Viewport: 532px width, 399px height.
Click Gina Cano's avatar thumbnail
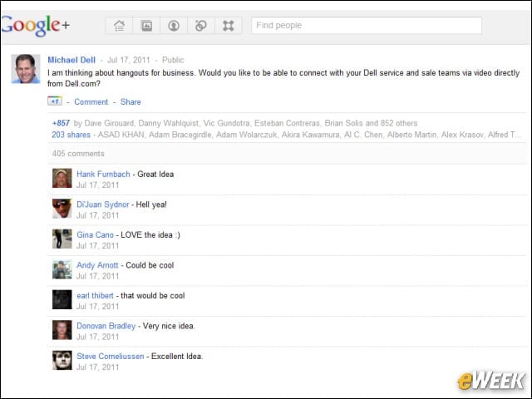(x=62, y=239)
